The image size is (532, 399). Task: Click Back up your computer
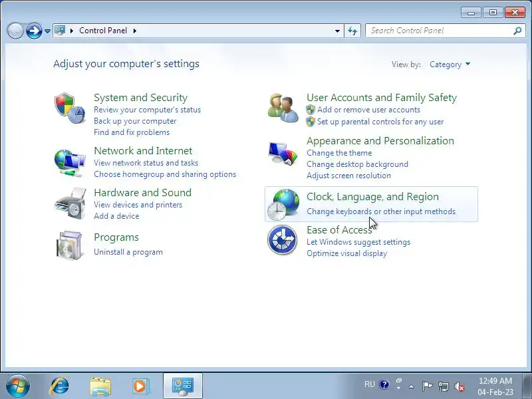coord(135,121)
